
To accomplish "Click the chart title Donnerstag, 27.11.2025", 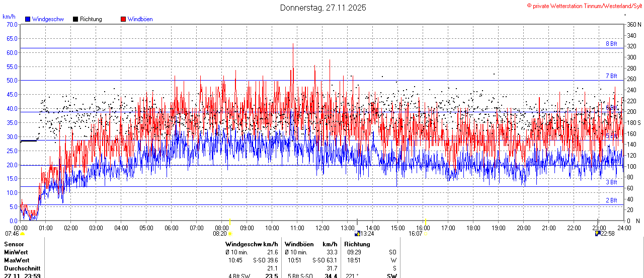I will pyautogui.click(x=323, y=8).
